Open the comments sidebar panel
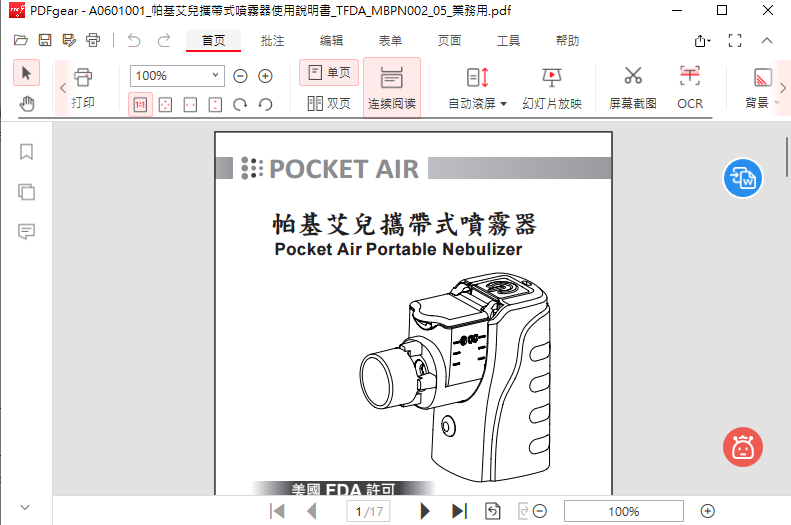Image resolution: width=791 pixels, height=525 pixels. click(x=26, y=231)
